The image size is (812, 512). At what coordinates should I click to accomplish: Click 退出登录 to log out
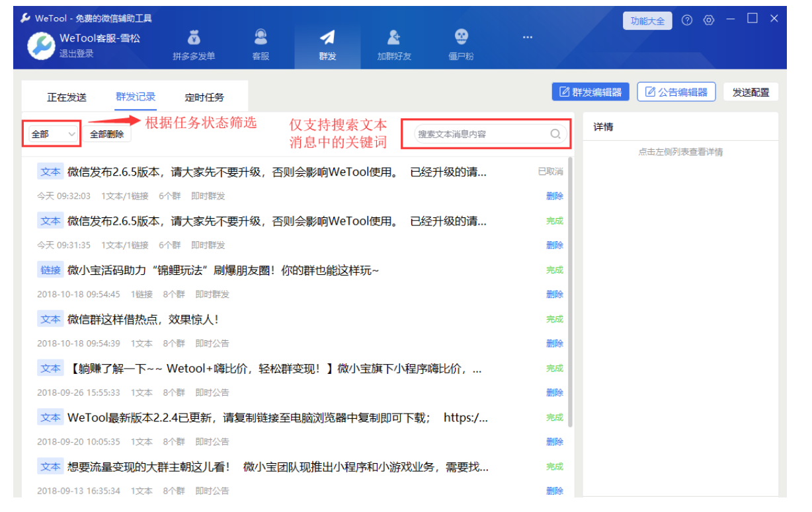click(77, 54)
